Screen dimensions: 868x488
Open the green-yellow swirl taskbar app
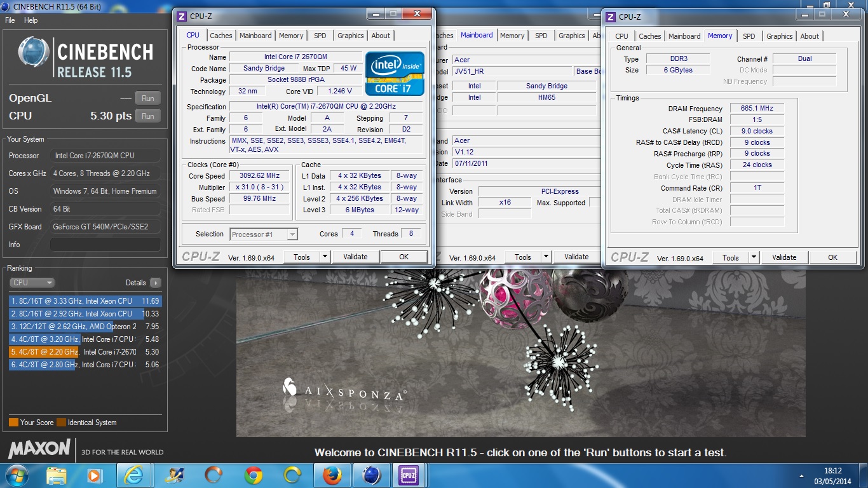click(x=293, y=475)
